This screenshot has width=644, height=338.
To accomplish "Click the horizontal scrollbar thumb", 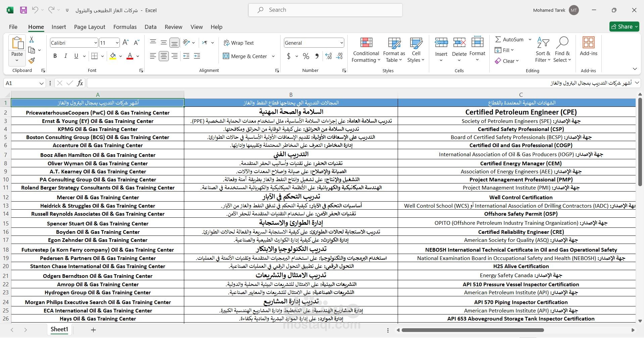I will click(473, 330).
